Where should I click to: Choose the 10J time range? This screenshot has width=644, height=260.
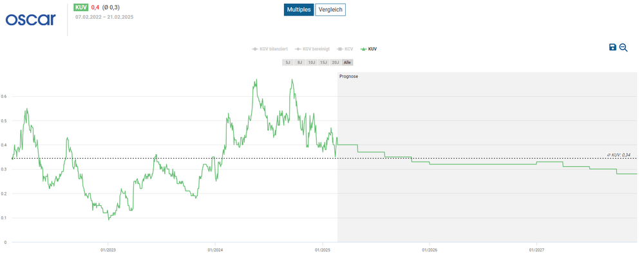point(312,62)
